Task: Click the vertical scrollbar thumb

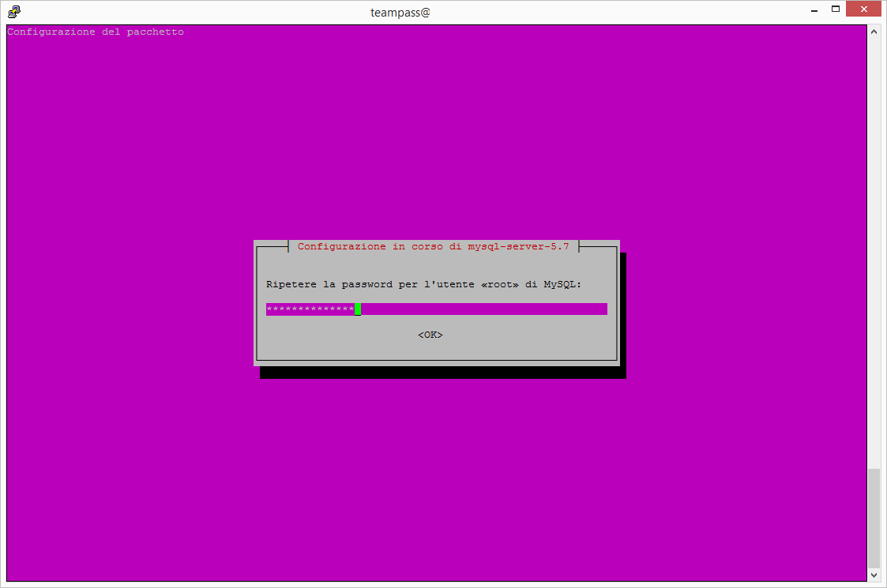Action: pos(874,519)
